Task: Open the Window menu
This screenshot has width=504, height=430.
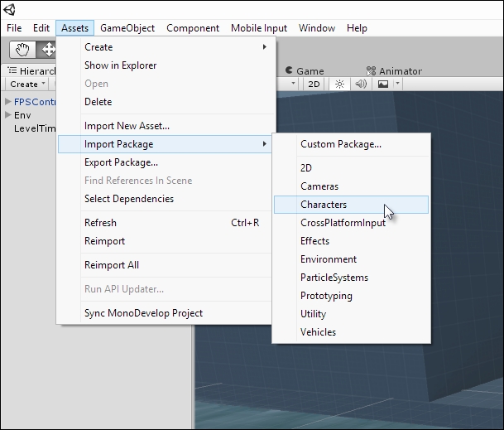Action: click(317, 28)
